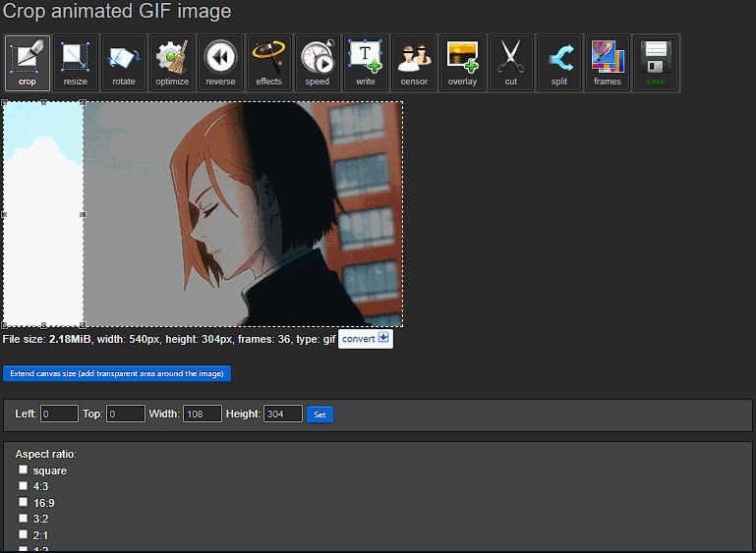This screenshot has height=553, width=756.
Task: Open the resize tool
Action: (x=76, y=63)
